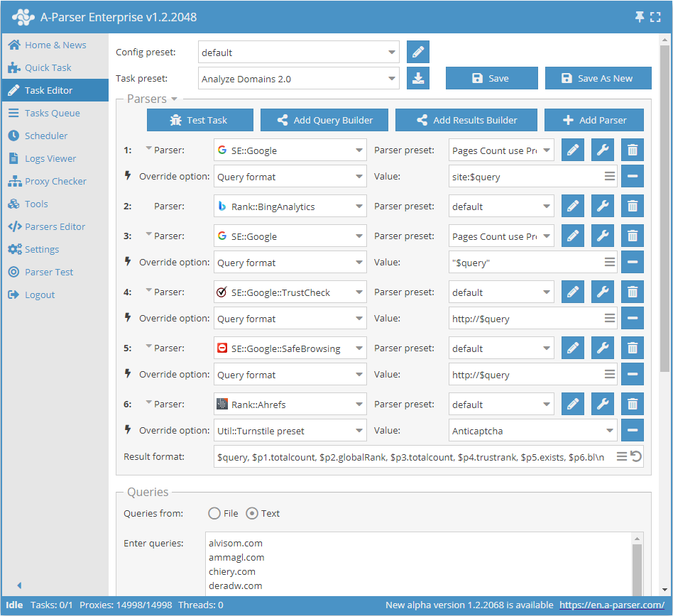Click the Test Task button
This screenshot has width=673, height=616.
199,120
